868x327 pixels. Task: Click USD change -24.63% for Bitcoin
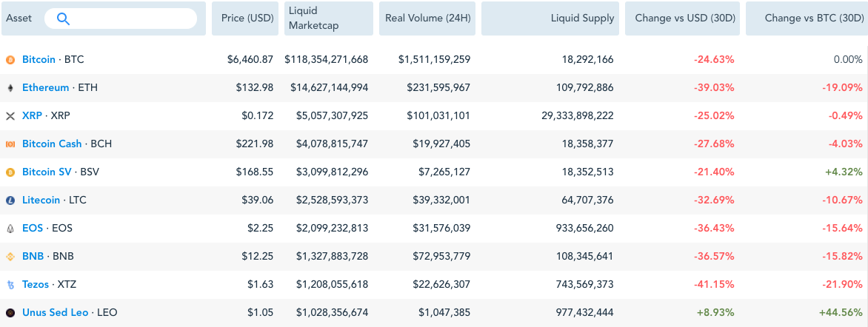715,59
